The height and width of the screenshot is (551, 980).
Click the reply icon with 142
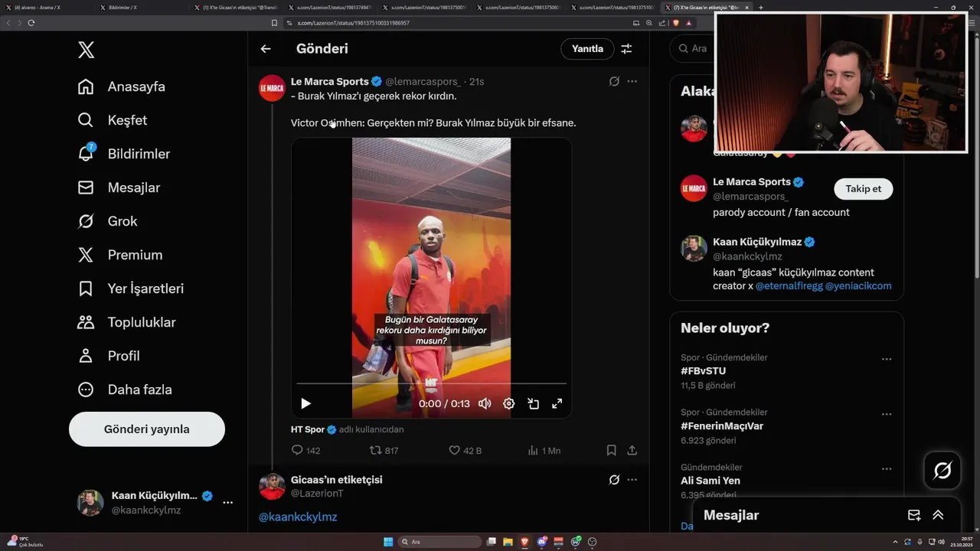pos(306,451)
